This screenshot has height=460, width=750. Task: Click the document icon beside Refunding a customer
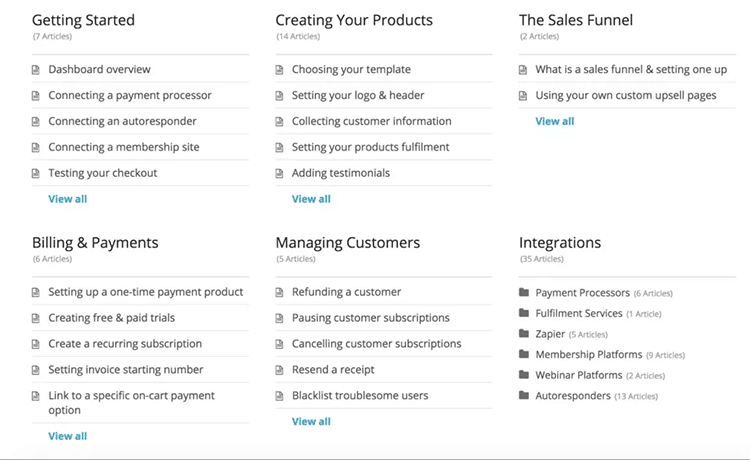click(280, 292)
